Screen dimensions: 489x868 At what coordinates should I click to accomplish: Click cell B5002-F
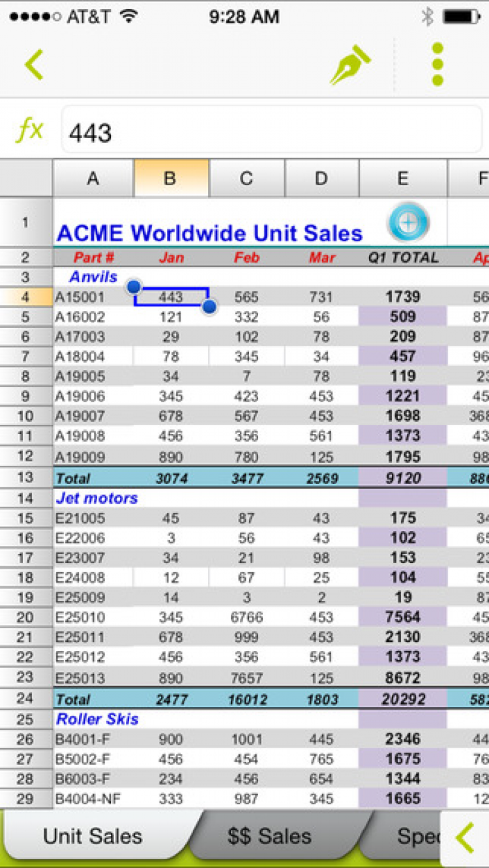coord(93,759)
